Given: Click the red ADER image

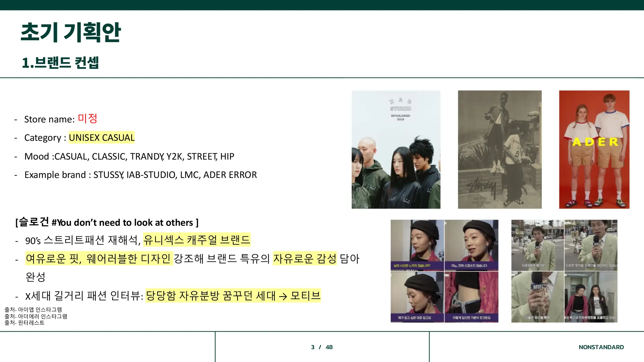Looking at the screenshot, I should [x=594, y=150].
